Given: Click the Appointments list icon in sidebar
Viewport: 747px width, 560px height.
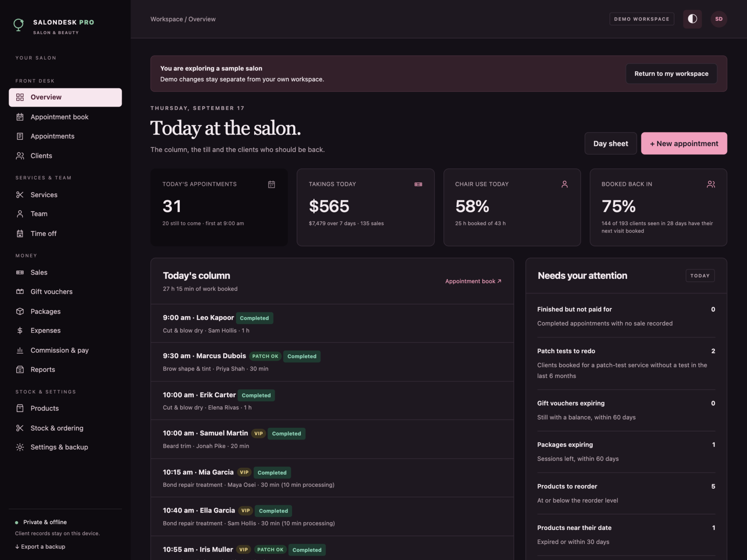Looking at the screenshot, I should click(20, 136).
